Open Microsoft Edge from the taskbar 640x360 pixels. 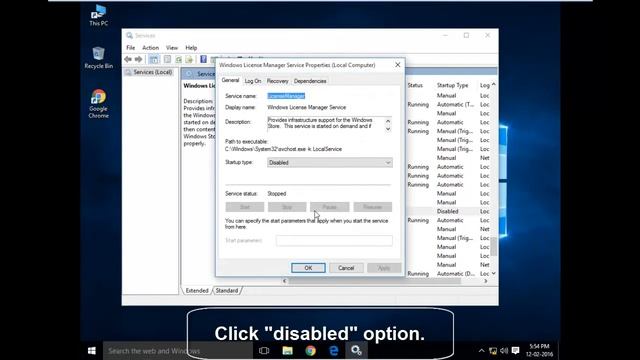pyautogui.click(x=334, y=351)
